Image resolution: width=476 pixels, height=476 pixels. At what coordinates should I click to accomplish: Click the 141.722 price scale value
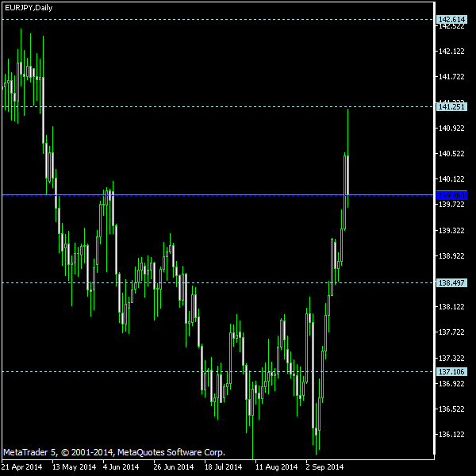coord(451,77)
